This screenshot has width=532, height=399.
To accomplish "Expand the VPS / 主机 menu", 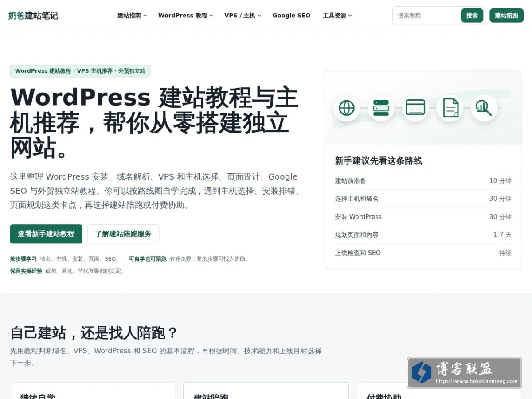I will point(243,16).
